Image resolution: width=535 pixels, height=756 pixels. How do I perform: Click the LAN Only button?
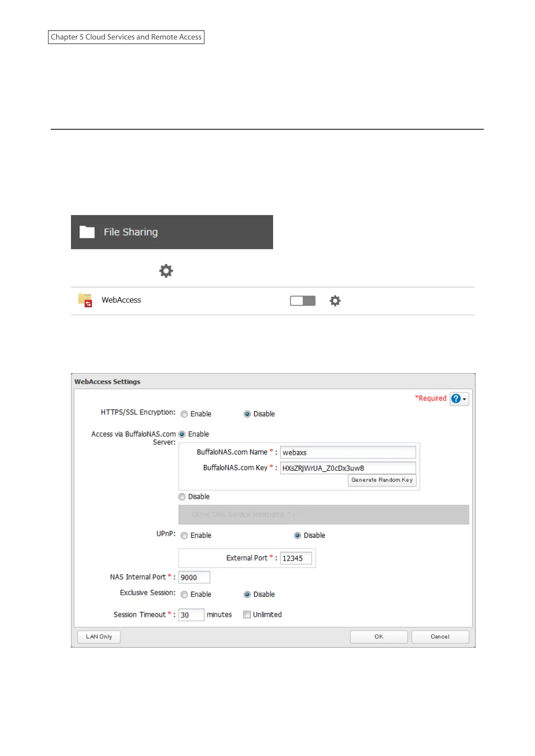(x=99, y=637)
